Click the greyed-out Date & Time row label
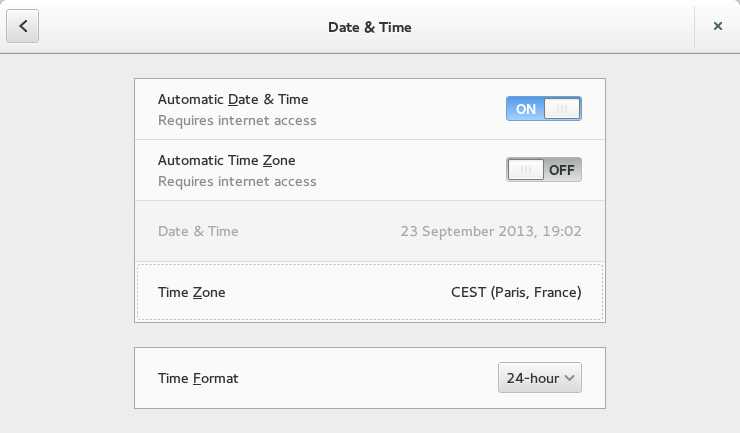The image size is (740, 433). 198,231
